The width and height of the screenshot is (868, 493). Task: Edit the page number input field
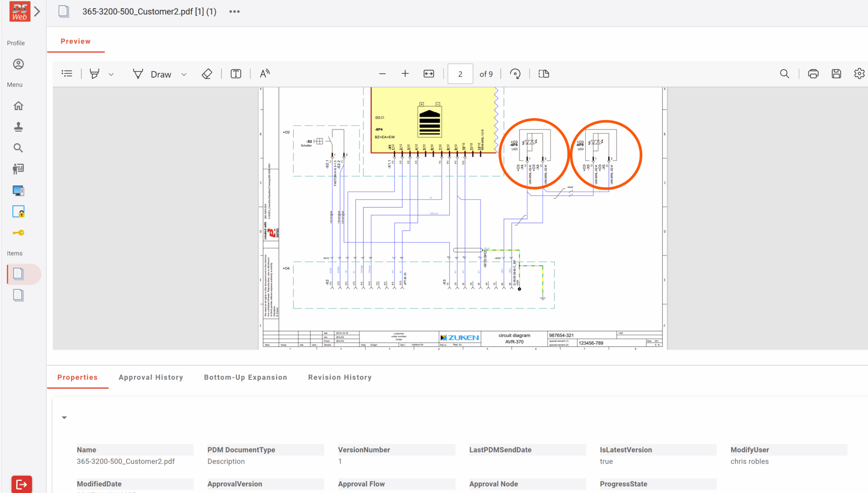[460, 73]
